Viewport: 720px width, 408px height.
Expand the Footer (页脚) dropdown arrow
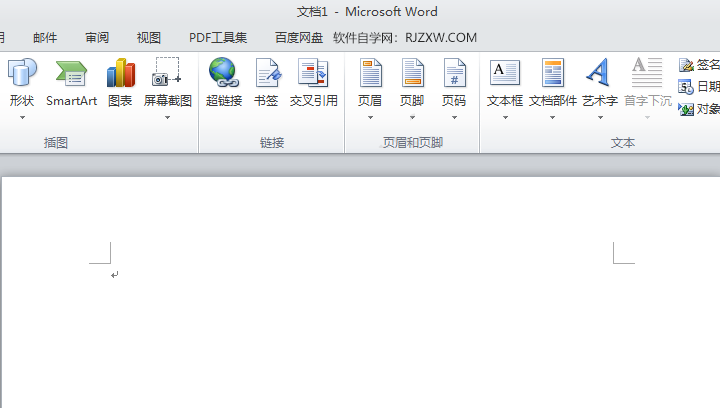412,118
